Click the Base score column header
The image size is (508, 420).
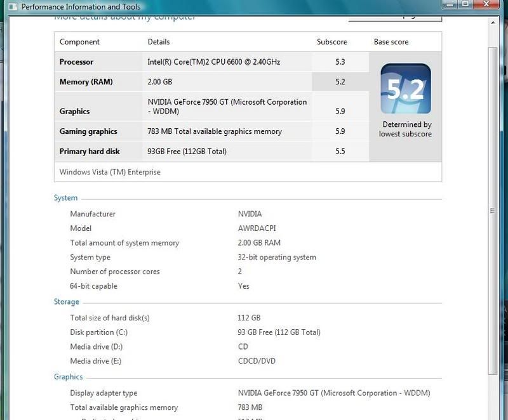391,42
